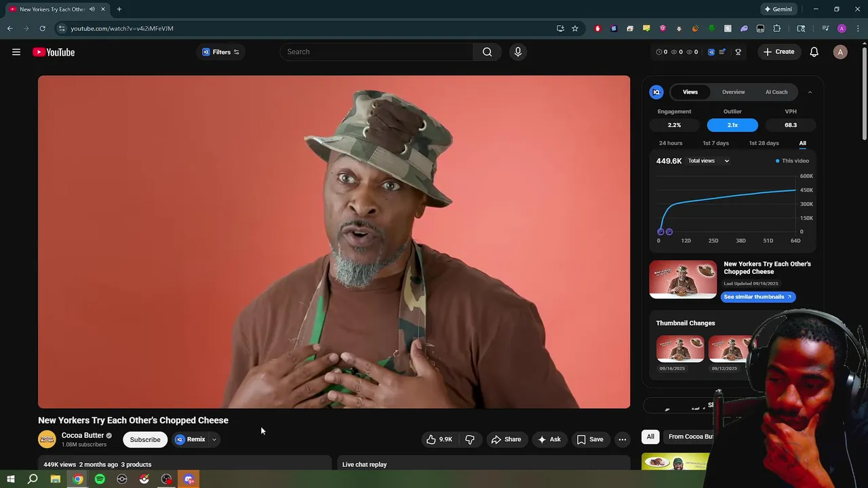Like the video (9.9K)
The height and width of the screenshot is (488, 868).
tap(439, 439)
